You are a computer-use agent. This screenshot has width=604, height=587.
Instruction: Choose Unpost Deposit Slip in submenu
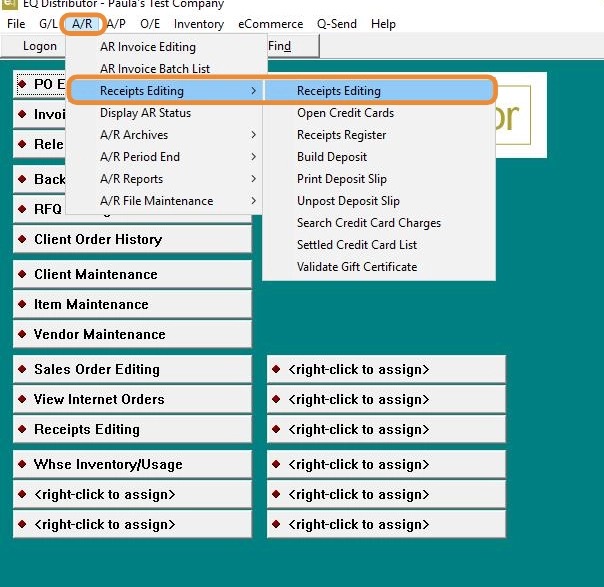tap(379, 201)
